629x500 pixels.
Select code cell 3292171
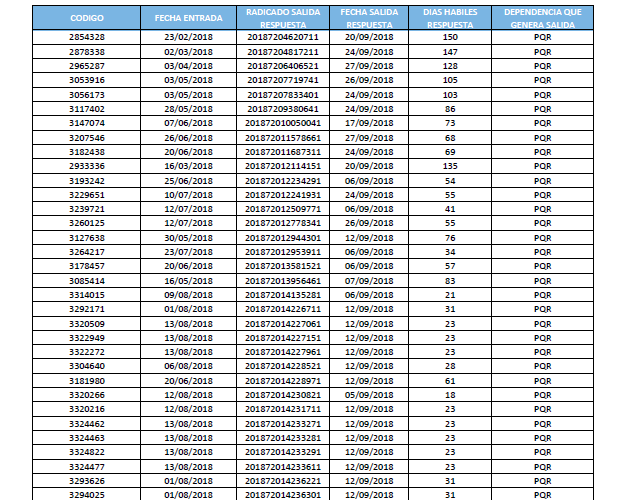87,309
